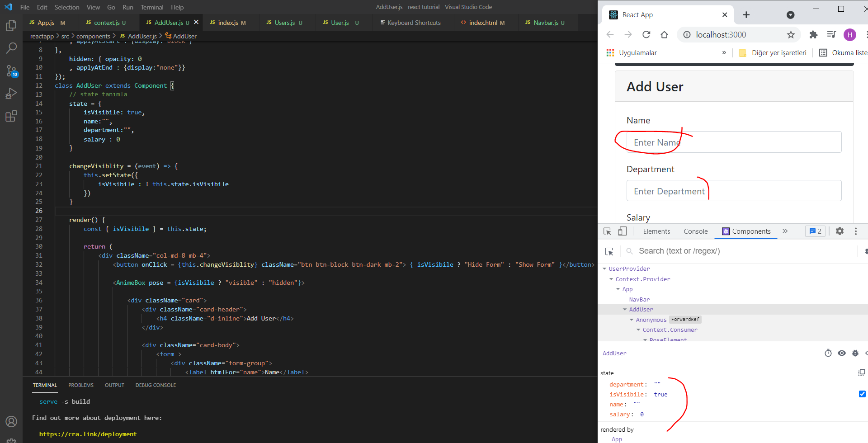
Task: Collapse the AddUser component node
Action: click(x=625, y=310)
